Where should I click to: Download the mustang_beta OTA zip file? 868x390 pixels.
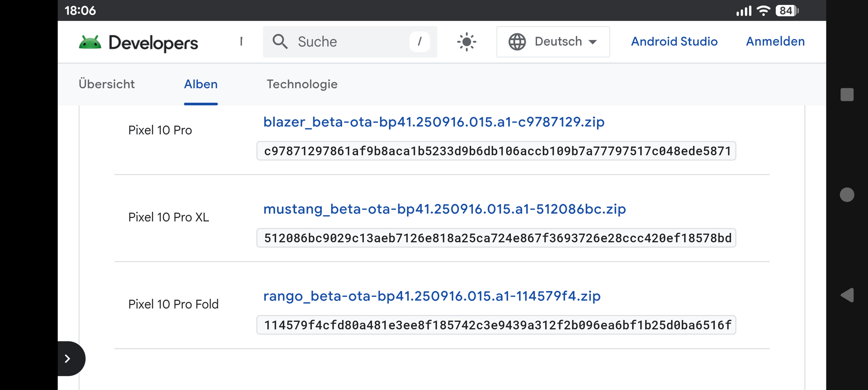click(444, 209)
